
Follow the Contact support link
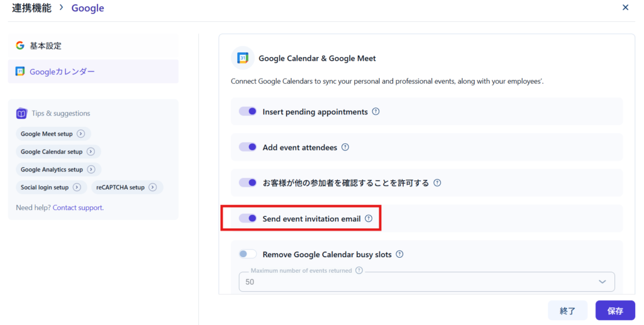pos(78,207)
